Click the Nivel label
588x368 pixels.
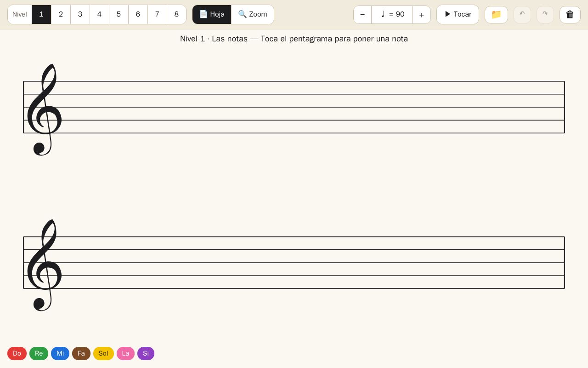pyautogui.click(x=20, y=15)
